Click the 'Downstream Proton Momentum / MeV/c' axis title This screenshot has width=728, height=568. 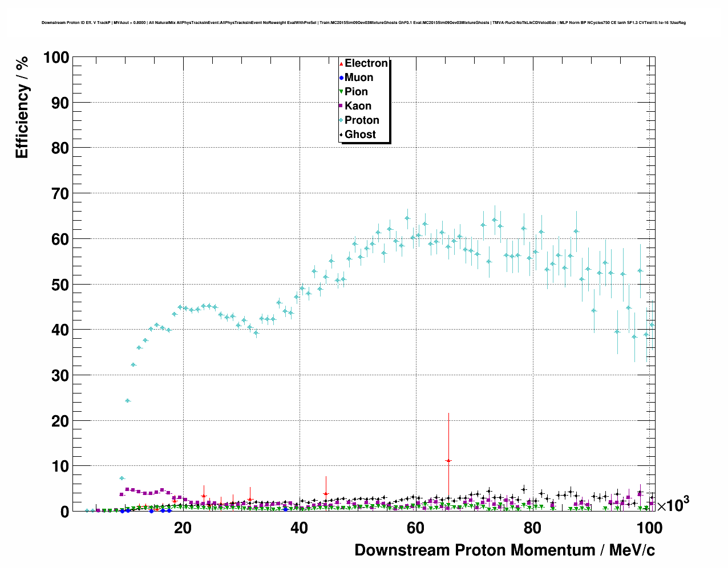[x=504, y=550]
